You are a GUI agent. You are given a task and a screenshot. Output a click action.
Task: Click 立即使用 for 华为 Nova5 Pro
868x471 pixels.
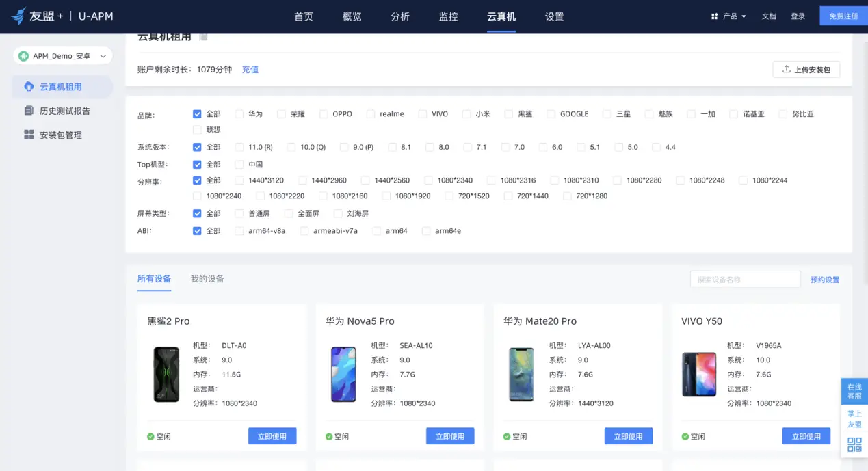click(450, 436)
